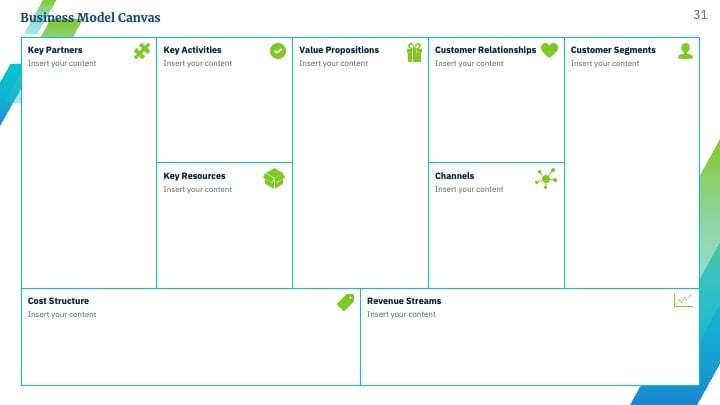Select the slide number 31
720x405 pixels.
pos(700,15)
